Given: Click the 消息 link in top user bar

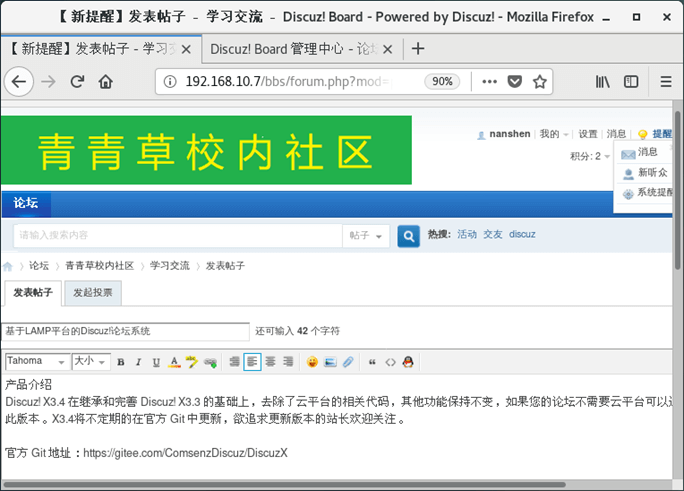Looking at the screenshot, I should coord(616,134).
